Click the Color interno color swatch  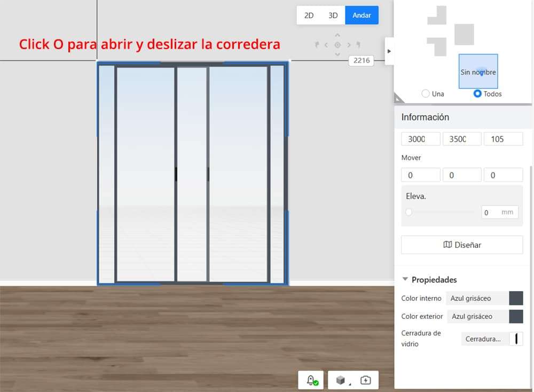[x=516, y=299]
